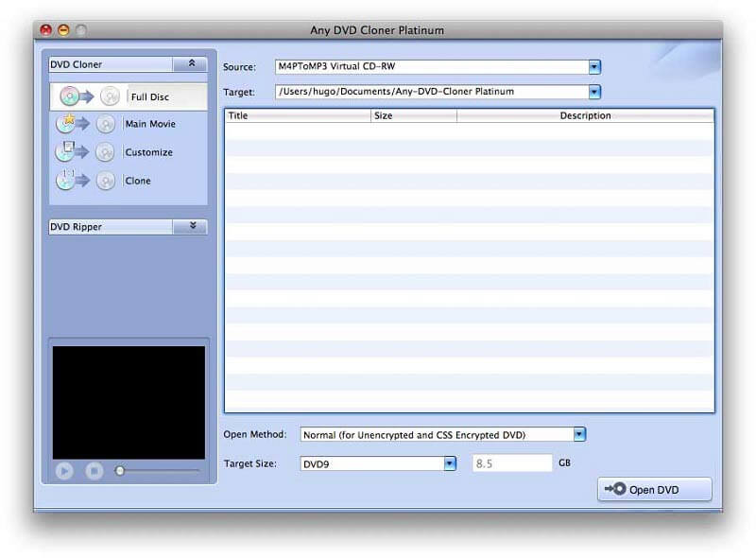Viewport: 756px width, 558px height.
Task: Open the Target Size dropdown
Action: pos(450,463)
